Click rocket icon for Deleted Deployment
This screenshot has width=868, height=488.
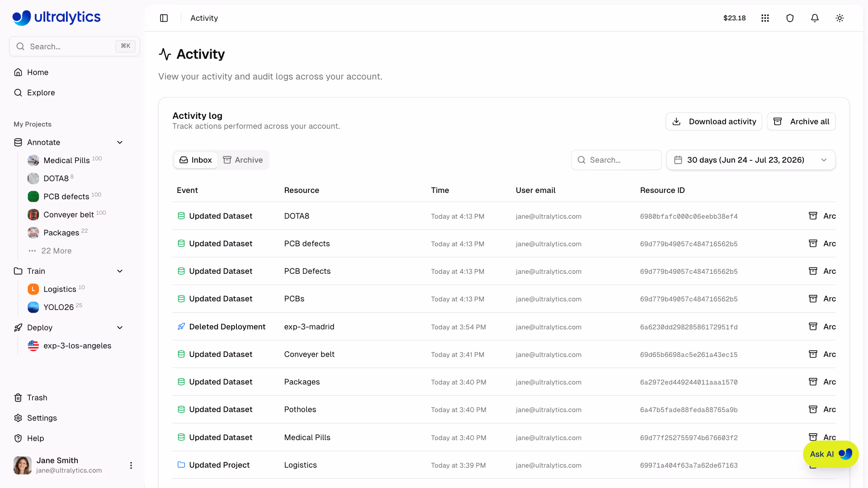pos(181,327)
